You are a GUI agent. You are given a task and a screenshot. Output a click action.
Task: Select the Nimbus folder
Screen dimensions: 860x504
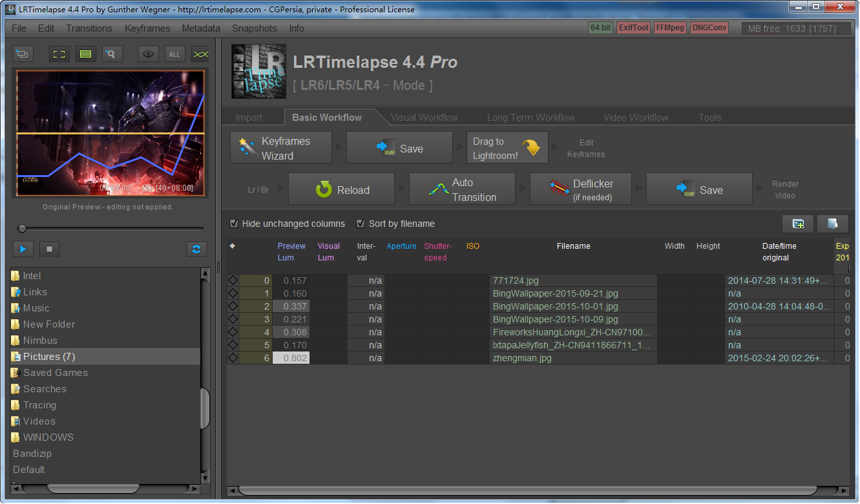point(105,341)
